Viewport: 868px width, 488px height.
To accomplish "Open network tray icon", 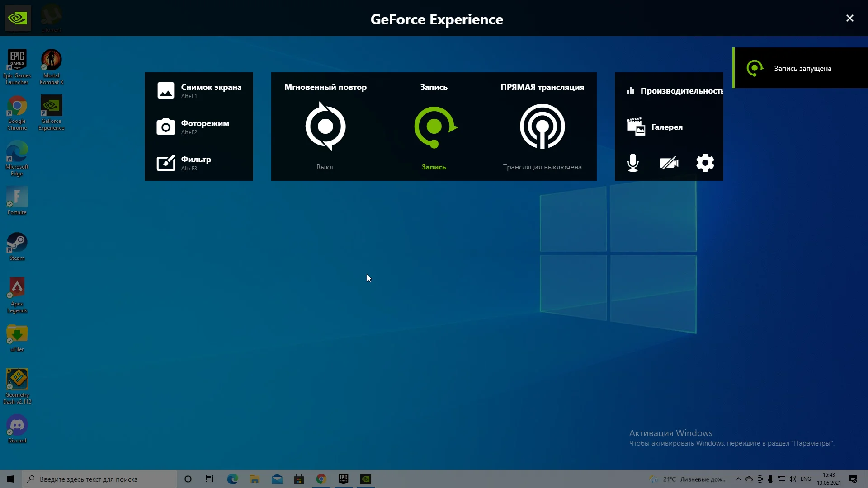I will (782, 479).
